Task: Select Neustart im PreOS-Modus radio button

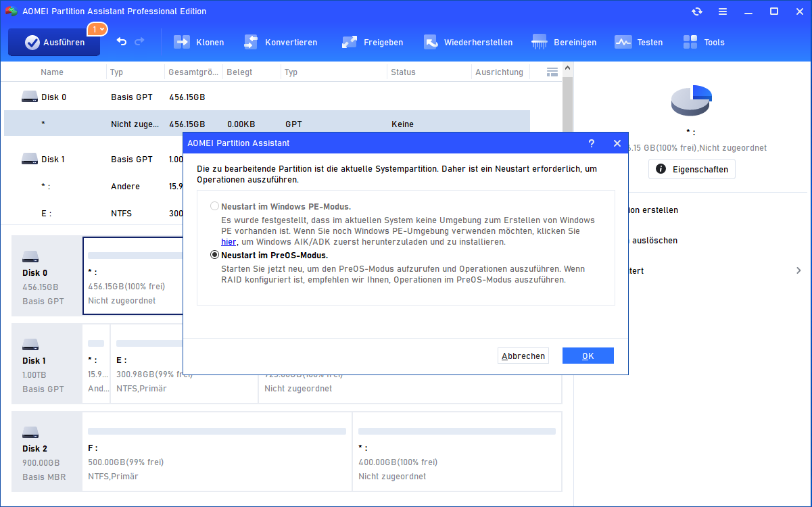Action: 215,255
